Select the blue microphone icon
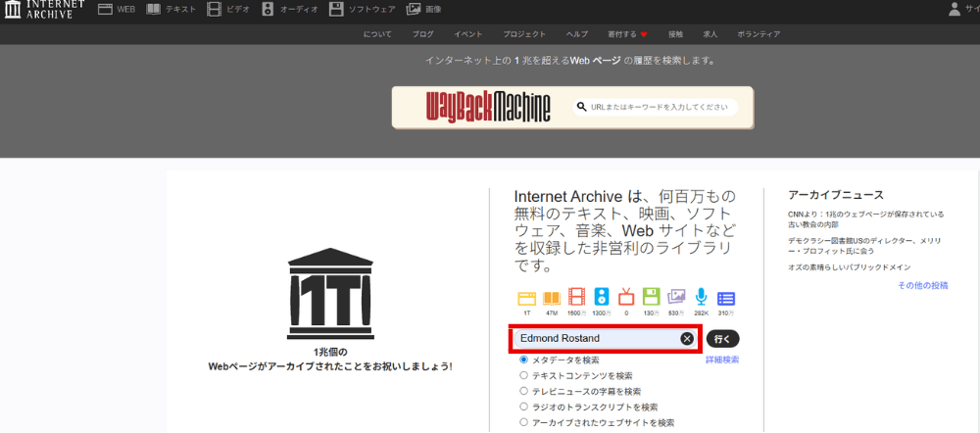This screenshot has height=433, width=980. [701, 297]
